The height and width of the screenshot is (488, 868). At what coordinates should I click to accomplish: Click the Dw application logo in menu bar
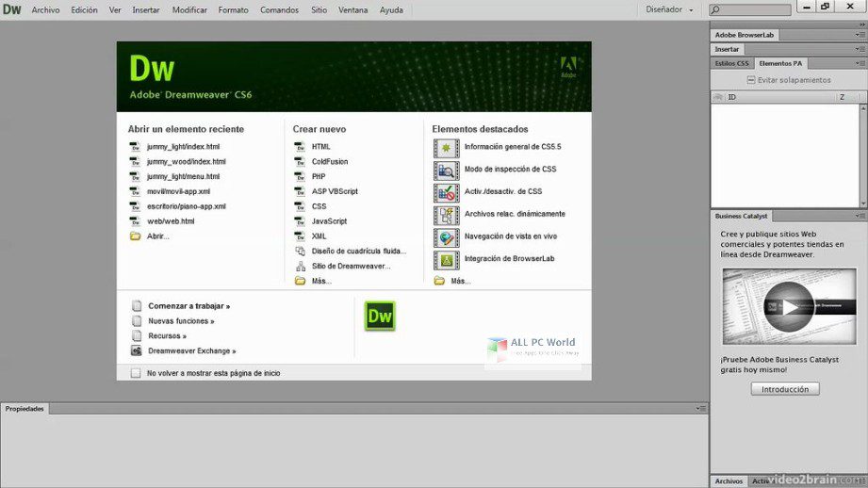point(11,9)
